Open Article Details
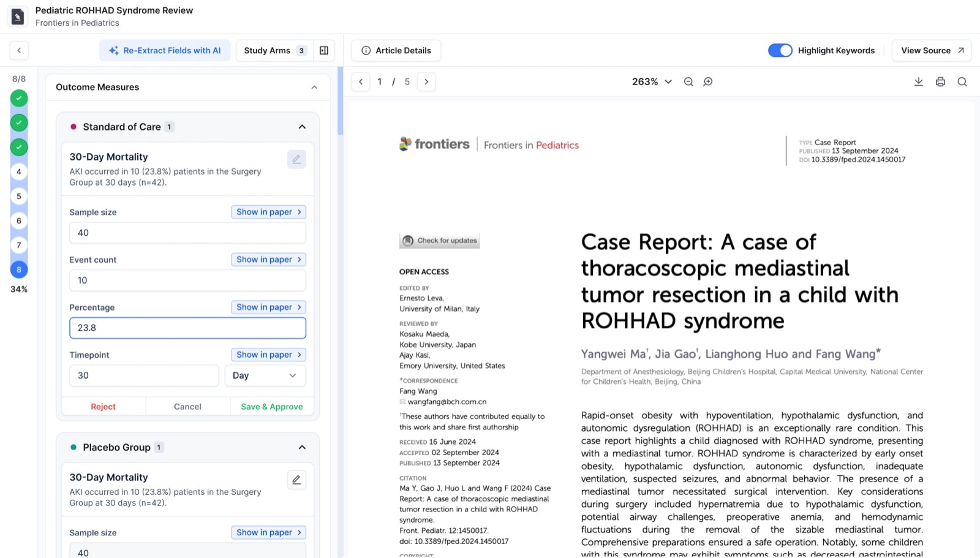This screenshot has height=558, width=980. click(x=396, y=50)
